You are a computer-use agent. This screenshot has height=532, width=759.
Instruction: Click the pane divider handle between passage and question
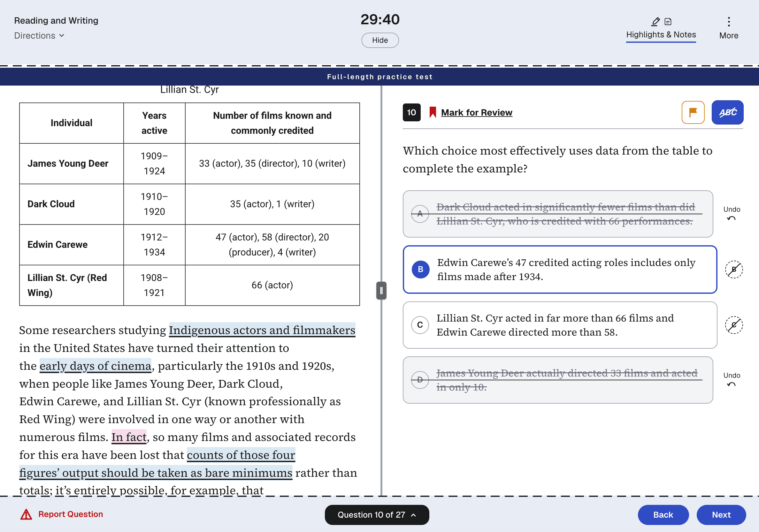tap(381, 291)
